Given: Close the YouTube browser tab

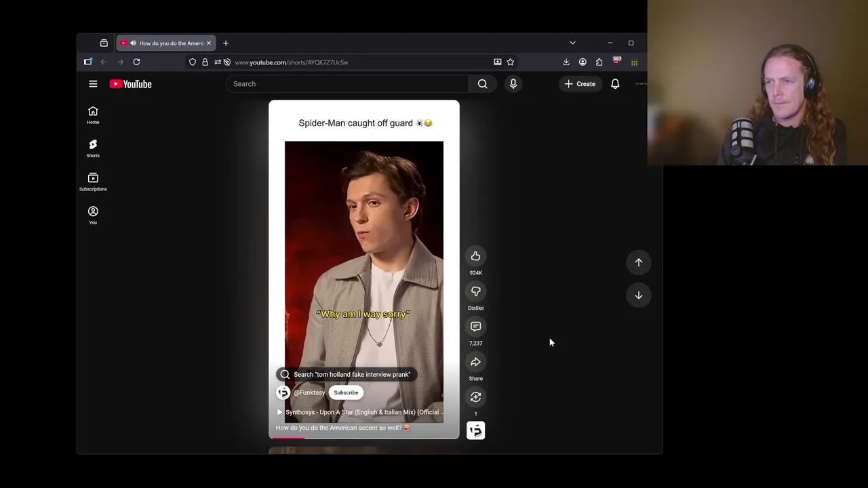Looking at the screenshot, I should (209, 43).
